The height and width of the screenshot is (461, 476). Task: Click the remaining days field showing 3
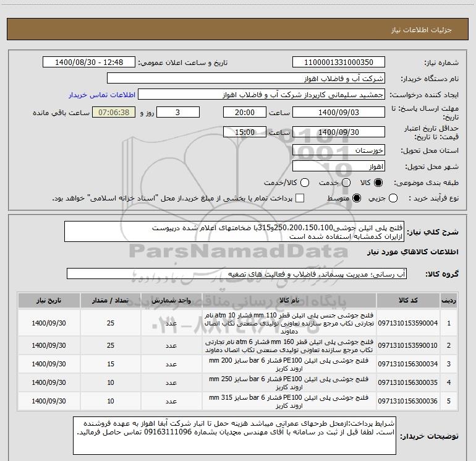coord(178,113)
